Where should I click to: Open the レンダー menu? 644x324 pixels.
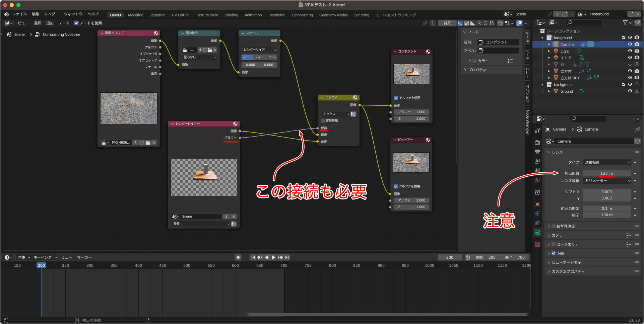pos(52,14)
